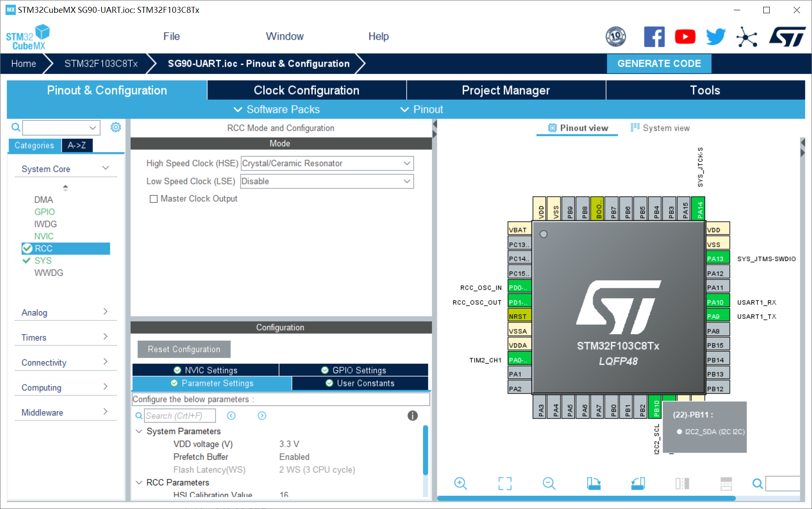Open the Low Speed Clock (LSE) dropdown
Image resolution: width=812 pixels, height=509 pixels.
(x=327, y=181)
